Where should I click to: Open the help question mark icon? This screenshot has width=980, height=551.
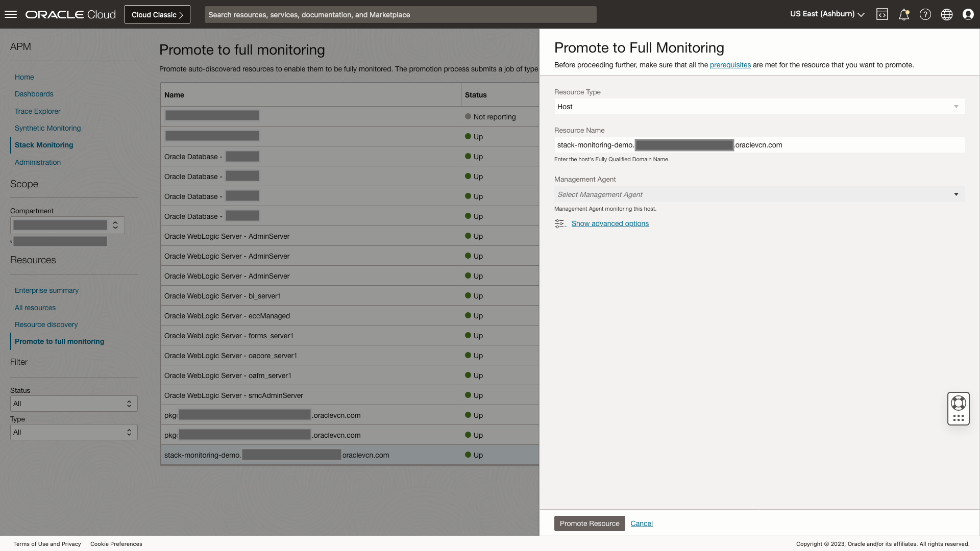pos(925,14)
